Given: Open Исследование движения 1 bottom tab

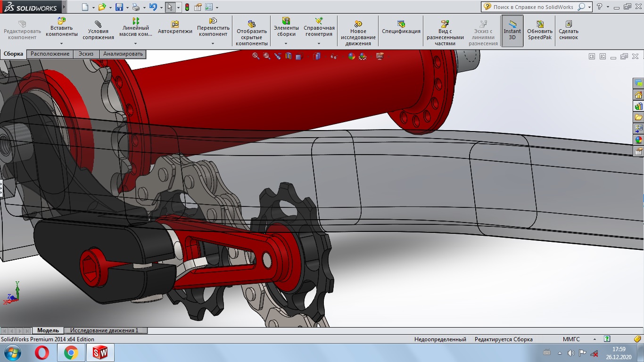Looking at the screenshot, I should pyautogui.click(x=105, y=330).
